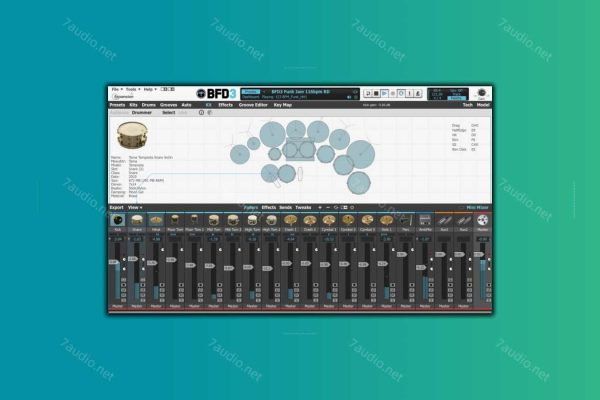Select the Master channel icon
Screen dimensions: 600x400
coord(483,220)
